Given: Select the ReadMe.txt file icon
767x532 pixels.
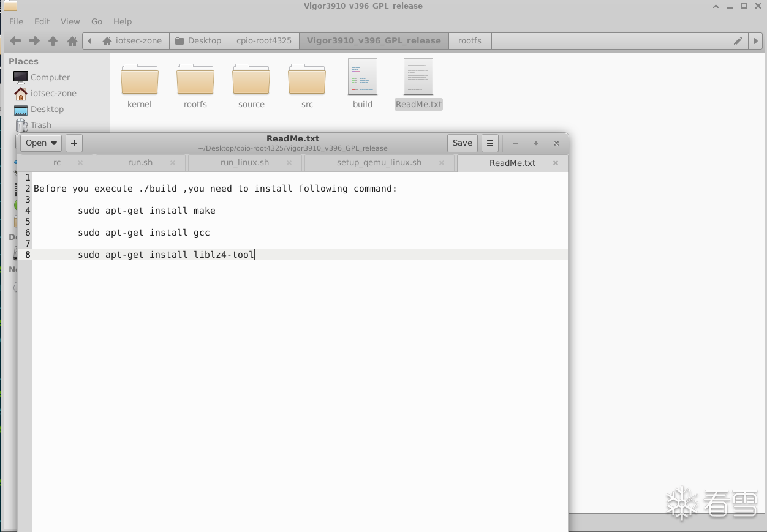Looking at the screenshot, I should [x=418, y=77].
